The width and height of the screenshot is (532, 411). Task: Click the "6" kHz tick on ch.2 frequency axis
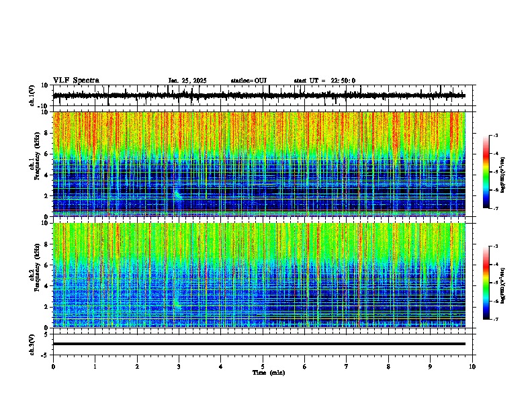click(x=47, y=265)
